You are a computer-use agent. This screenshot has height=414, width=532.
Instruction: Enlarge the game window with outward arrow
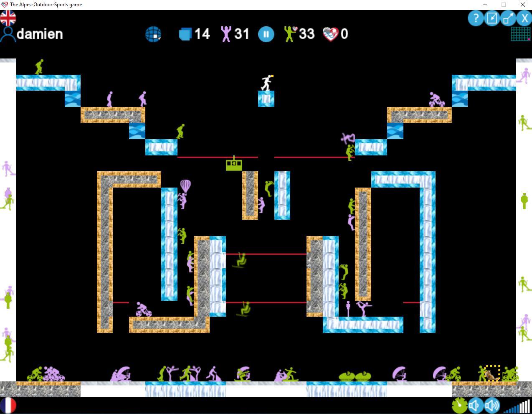point(508,18)
